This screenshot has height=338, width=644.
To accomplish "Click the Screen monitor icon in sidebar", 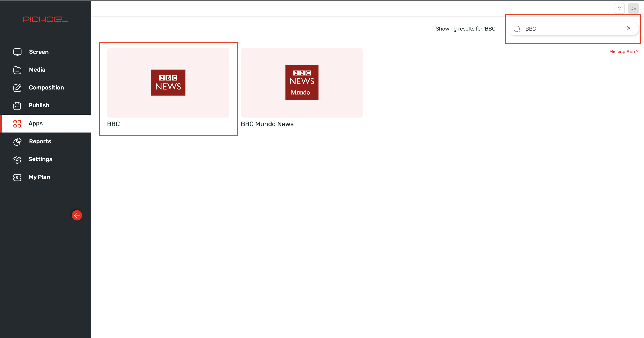I will click(x=17, y=52).
